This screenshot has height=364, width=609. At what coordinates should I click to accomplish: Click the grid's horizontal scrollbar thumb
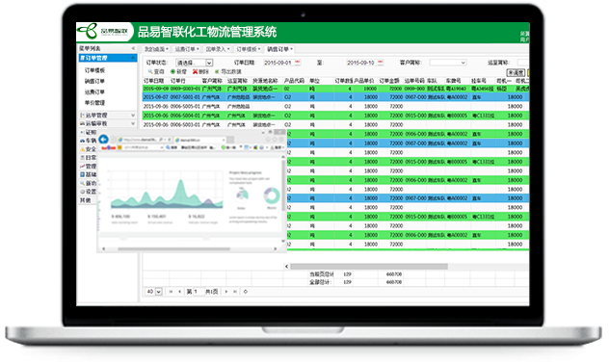(x=369, y=266)
